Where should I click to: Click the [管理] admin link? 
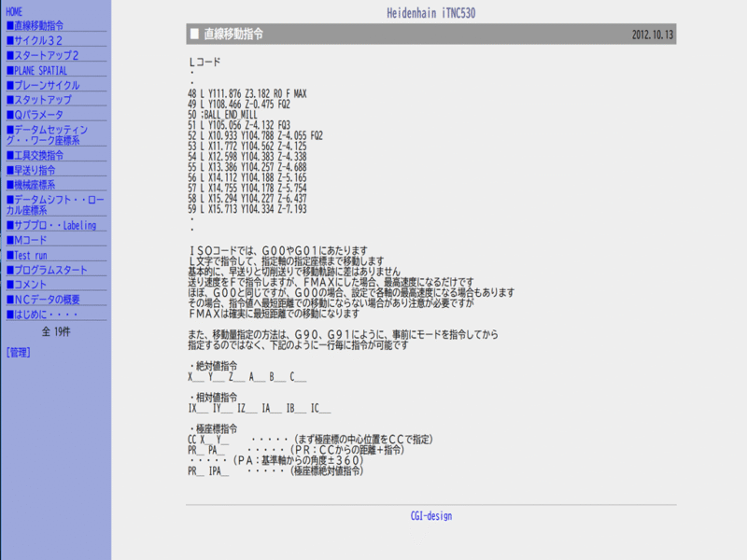18,353
